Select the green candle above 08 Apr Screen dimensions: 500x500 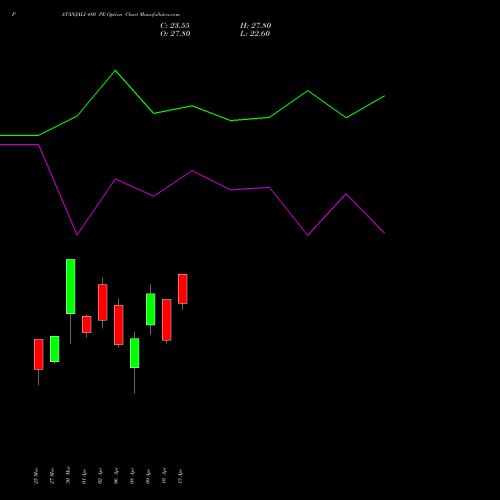135,353
